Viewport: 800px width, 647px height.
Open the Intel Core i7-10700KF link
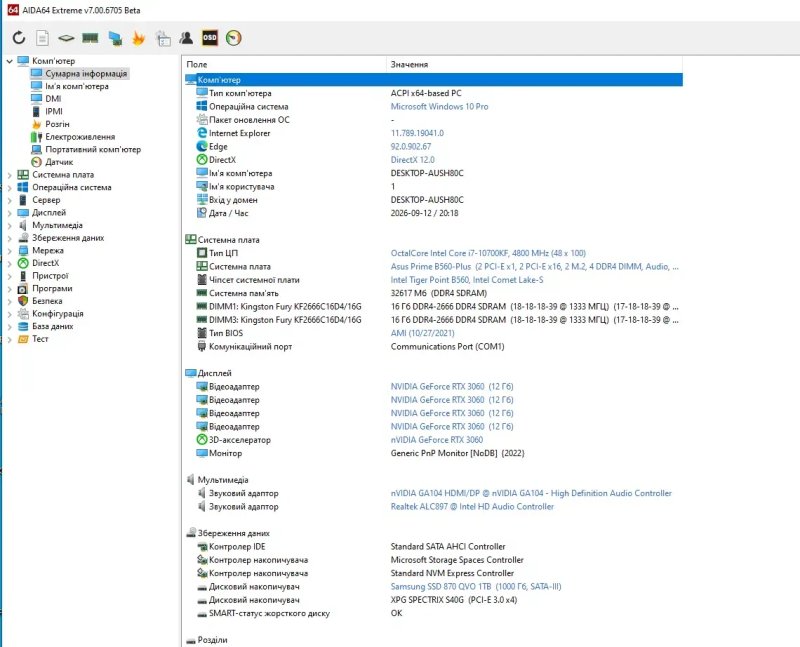tap(488, 253)
